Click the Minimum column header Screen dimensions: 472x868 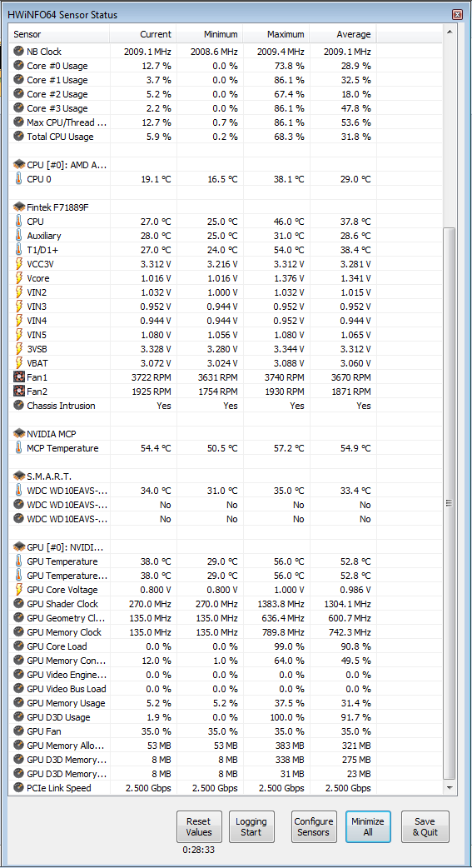[x=209, y=34]
